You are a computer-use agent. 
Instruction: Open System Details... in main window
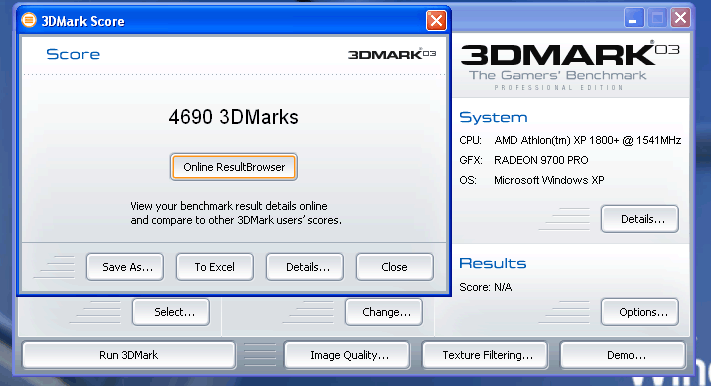[640, 219]
